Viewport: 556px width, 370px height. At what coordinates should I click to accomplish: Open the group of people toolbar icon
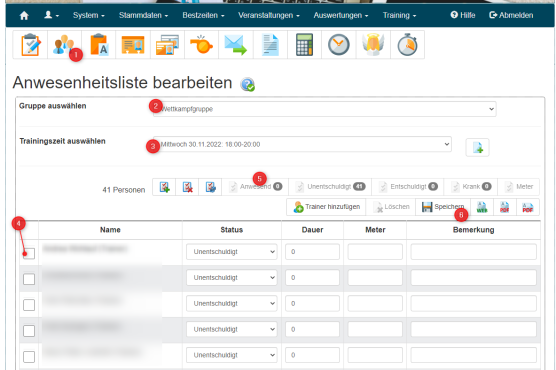point(64,45)
